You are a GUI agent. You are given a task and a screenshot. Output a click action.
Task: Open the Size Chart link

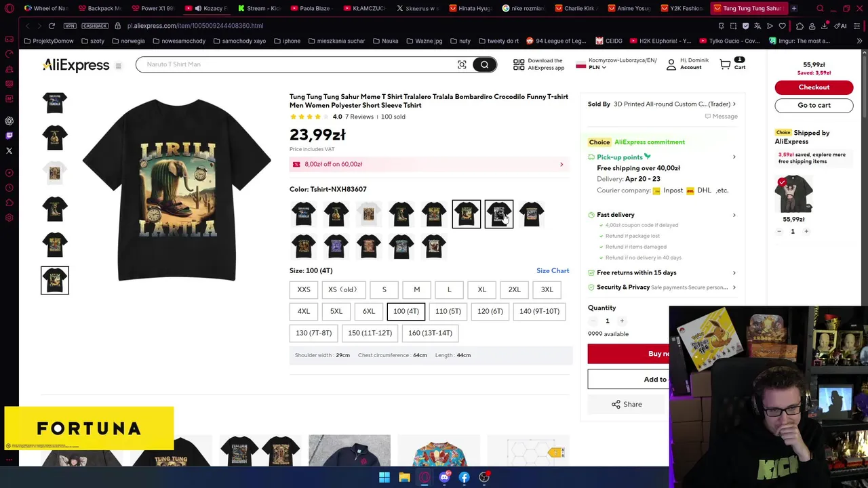553,270
